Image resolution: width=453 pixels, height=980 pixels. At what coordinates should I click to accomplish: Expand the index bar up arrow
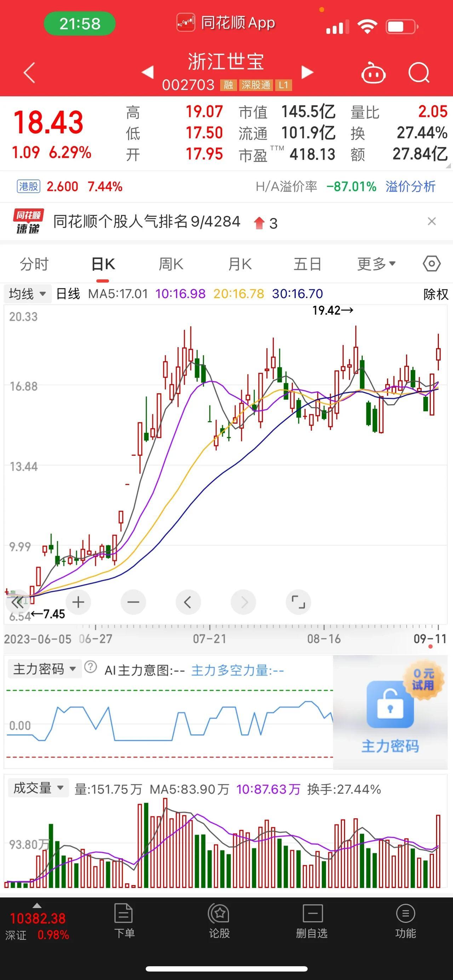point(37,905)
